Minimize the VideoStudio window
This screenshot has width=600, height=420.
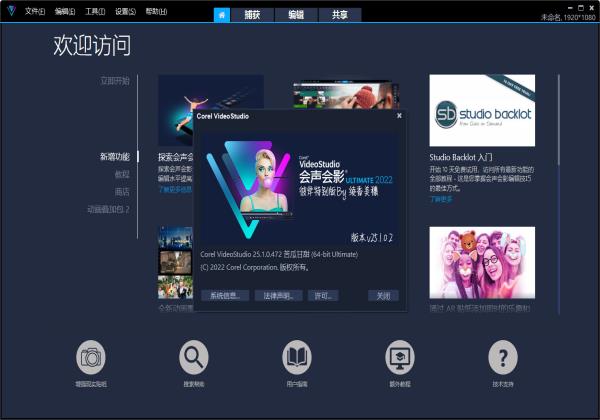pyautogui.click(x=570, y=7)
